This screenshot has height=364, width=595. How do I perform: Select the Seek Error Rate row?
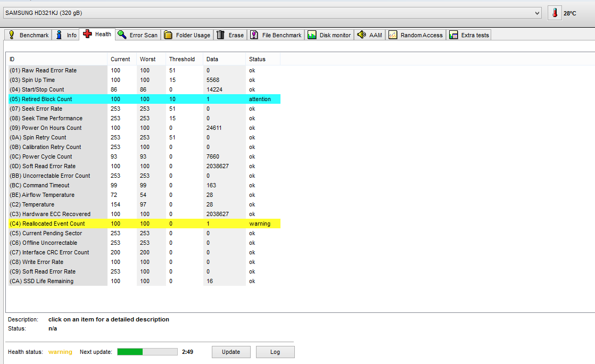[x=145, y=109]
